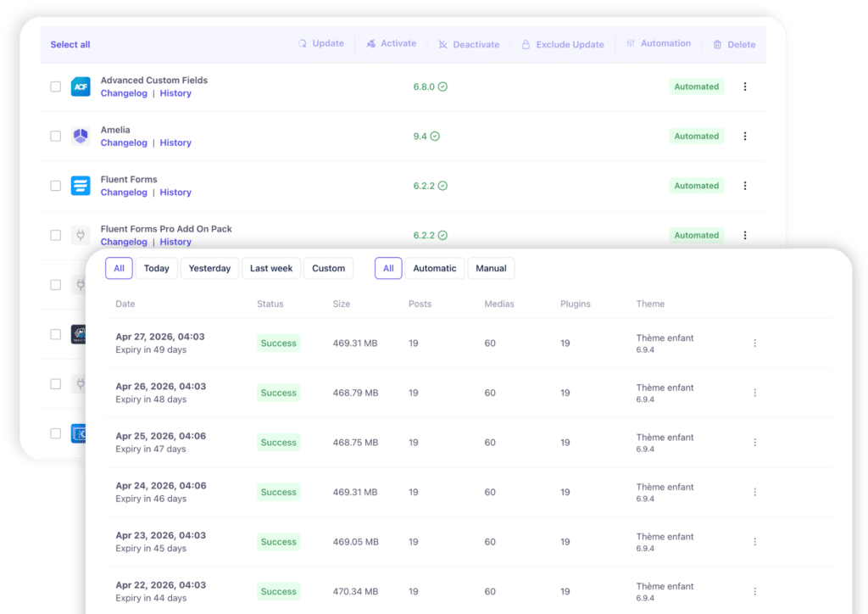Click the Activate plugins action

[392, 44]
